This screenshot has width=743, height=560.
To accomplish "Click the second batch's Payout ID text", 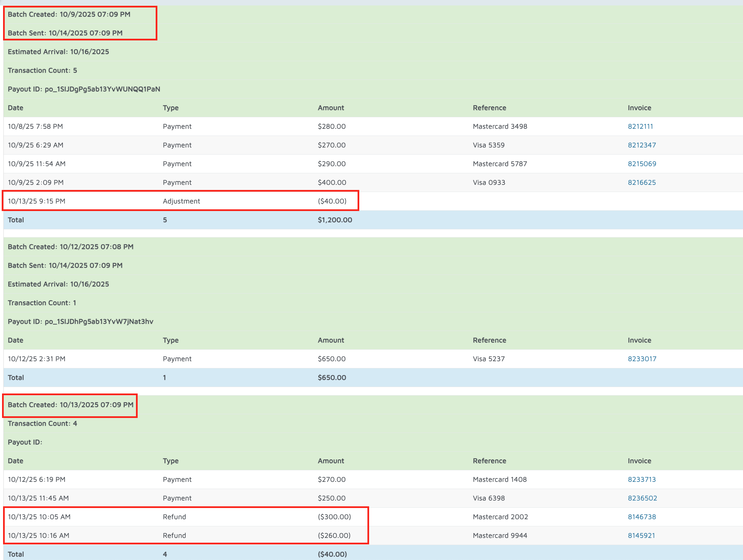I will click(x=81, y=321).
